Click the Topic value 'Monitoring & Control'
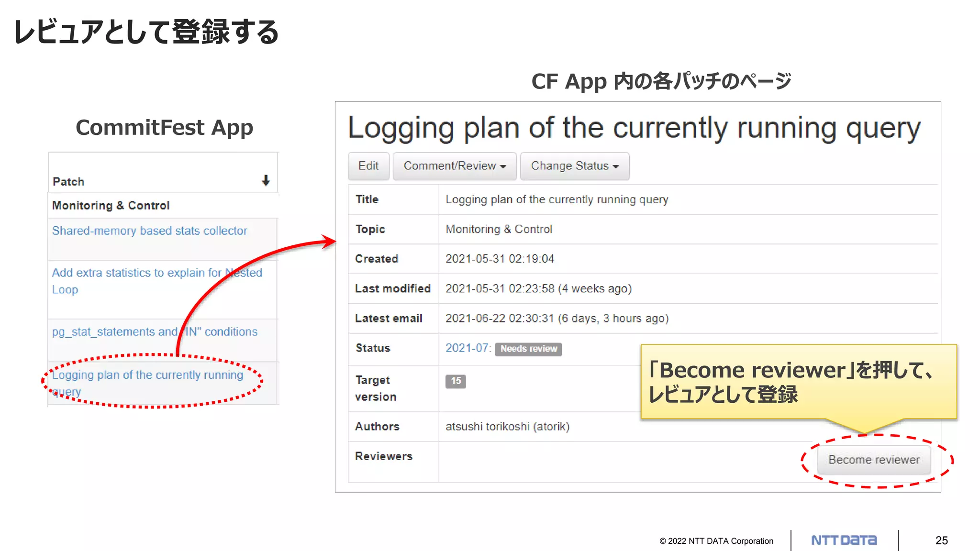This screenshot has height=551, width=980. (x=499, y=229)
